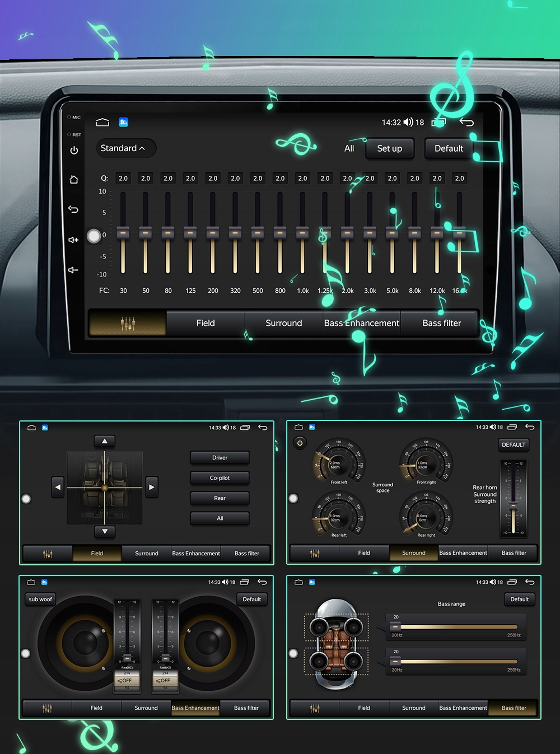This screenshot has width=560, height=754.
Task: Click the sub woof button
Action: (40, 600)
